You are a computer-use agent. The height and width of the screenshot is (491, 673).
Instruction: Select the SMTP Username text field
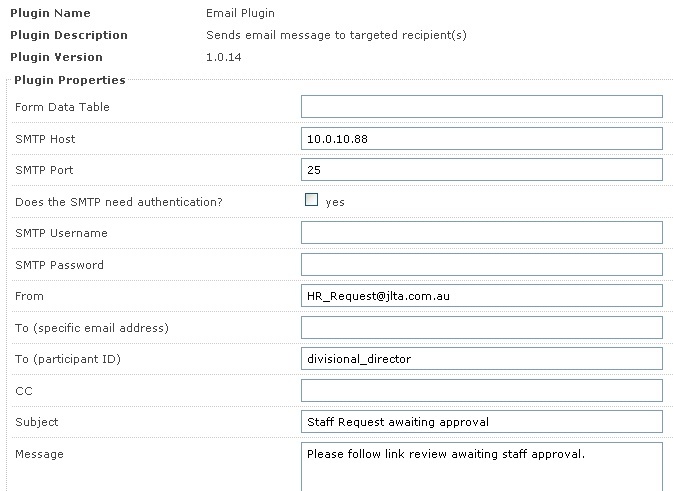coord(481,233)
